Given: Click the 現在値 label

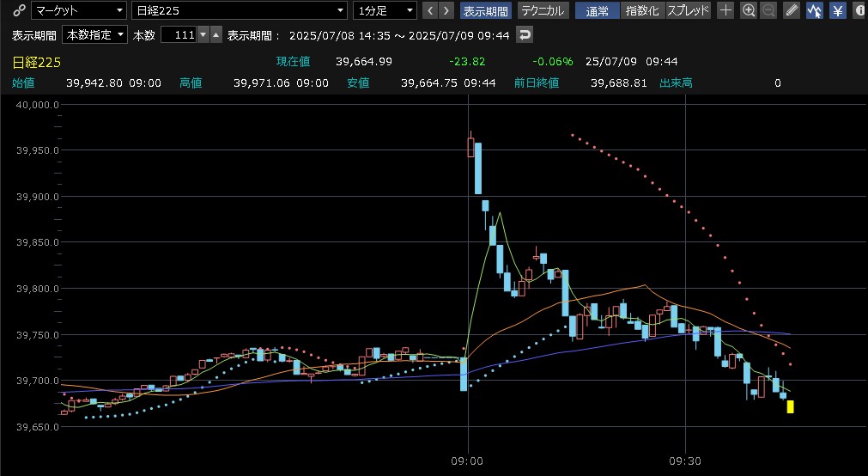Looking at the screenshot, I should pyautogui.click(x=294, y=62).
